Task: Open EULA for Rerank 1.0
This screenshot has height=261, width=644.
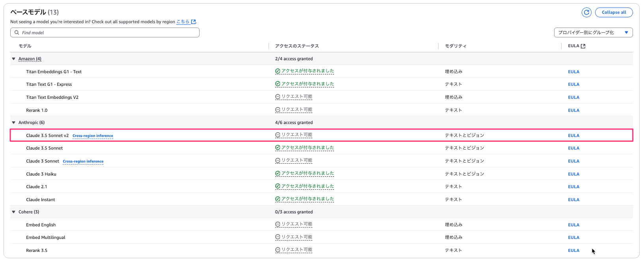Action: point(573,110)
